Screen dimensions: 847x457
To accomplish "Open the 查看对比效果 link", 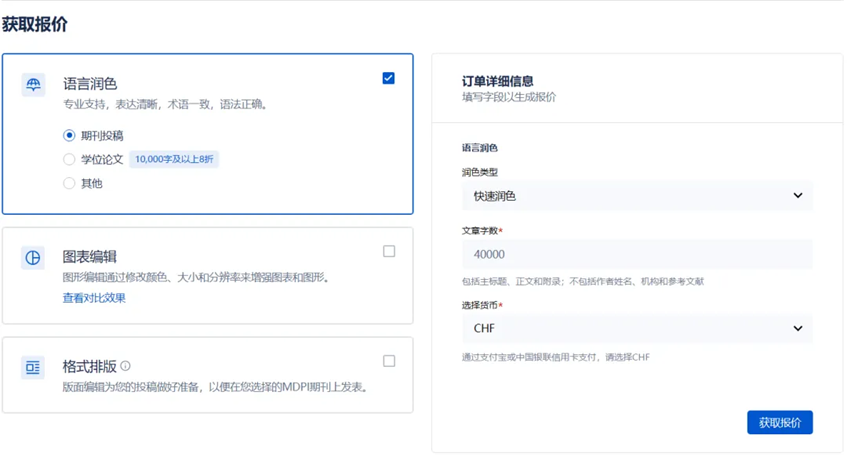I will tap(94, 298).
